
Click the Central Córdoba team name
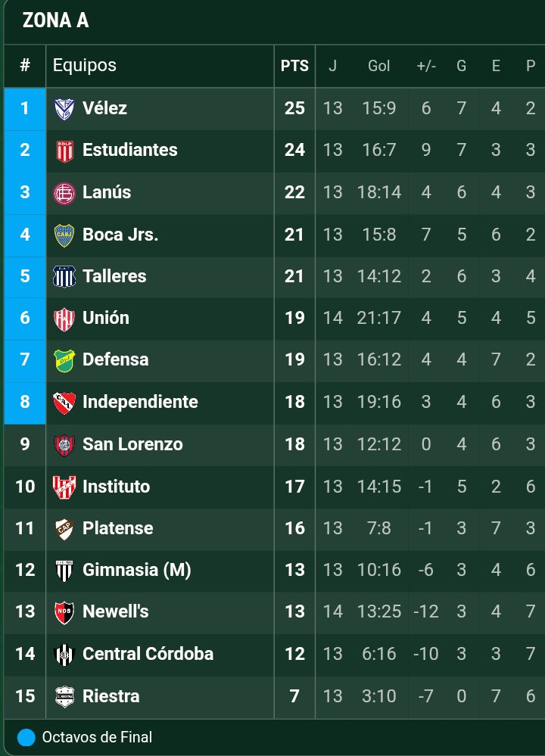[x=148, y=654]
